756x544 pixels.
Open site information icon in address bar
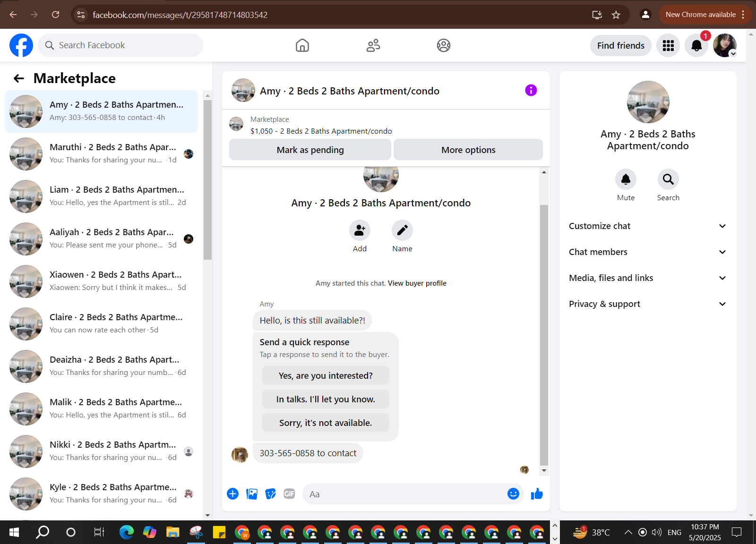pyautogui.click(x=81, y=15)
